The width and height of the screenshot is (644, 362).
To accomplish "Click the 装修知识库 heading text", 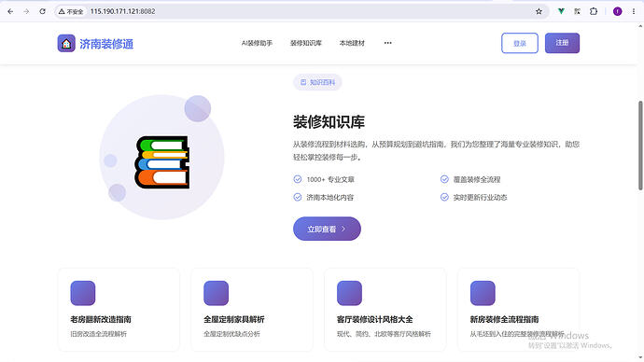I will click(329, 122).
